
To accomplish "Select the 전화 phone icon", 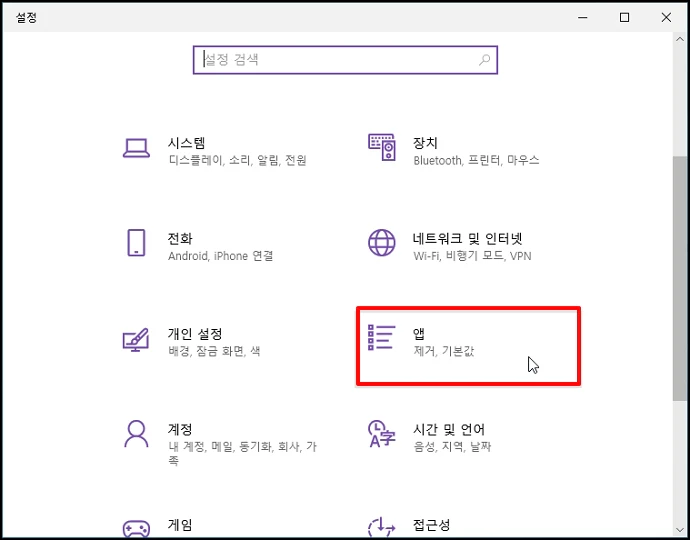I will tap(136, 242).
